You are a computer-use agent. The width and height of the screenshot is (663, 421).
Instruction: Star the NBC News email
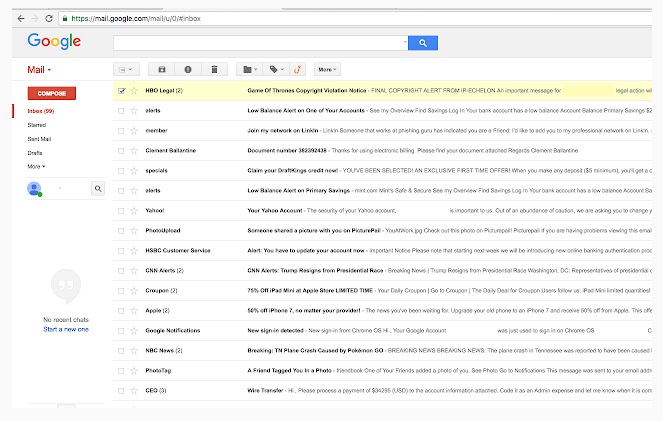tap(134, 351)
